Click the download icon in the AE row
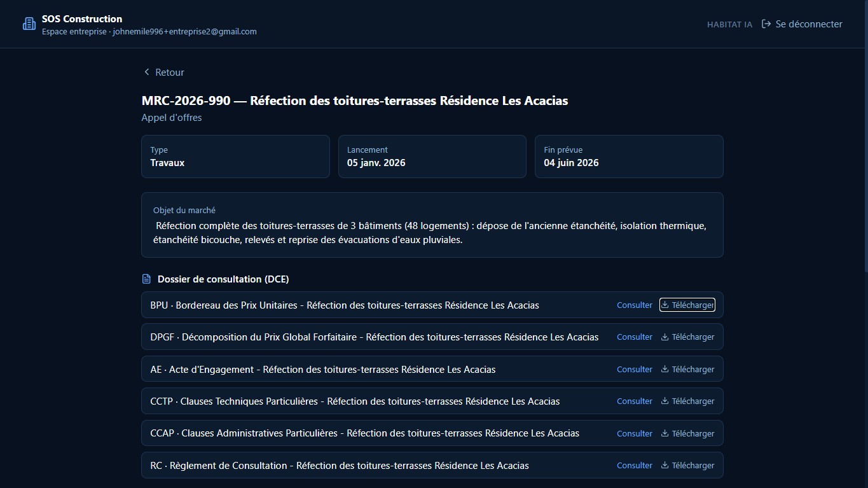 click(x=665, y=369)
